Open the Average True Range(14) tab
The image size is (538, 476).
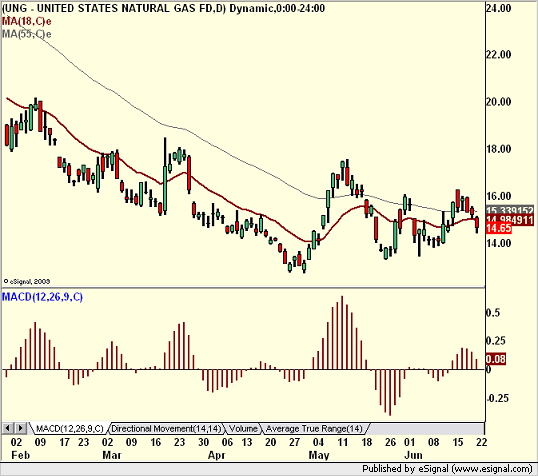tap(314, 429)
